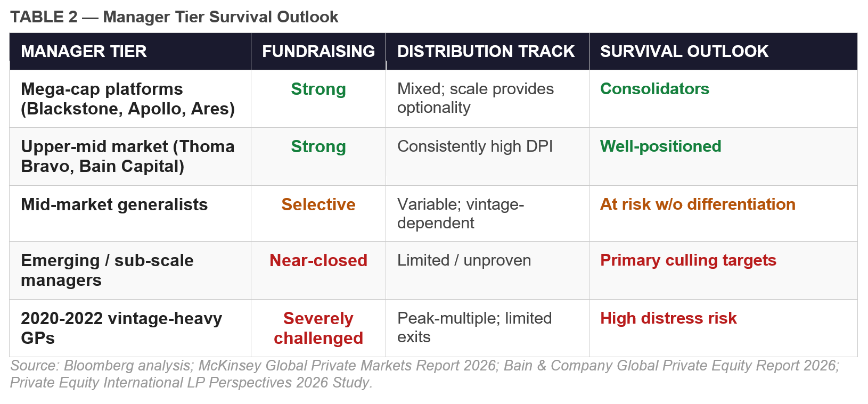Click the DISTRIBUTION TRACK column header
The width and height of the screenshot is (868, 404).
[486, 51]
